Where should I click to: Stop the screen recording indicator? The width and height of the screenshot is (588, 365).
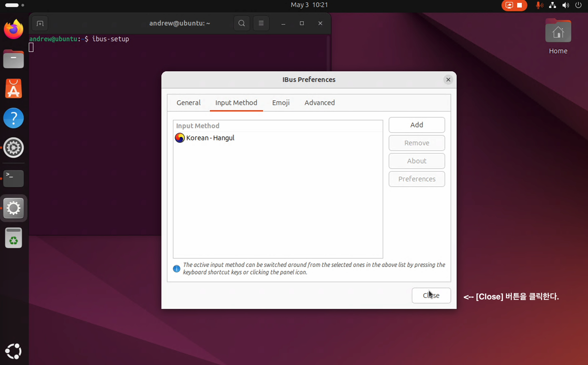pyautogui.click(x=519, y=5)
